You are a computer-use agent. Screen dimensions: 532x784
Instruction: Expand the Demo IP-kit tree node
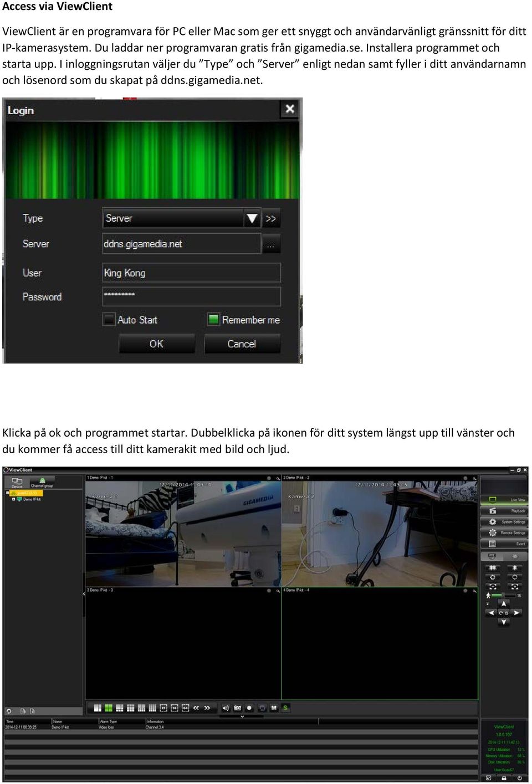[x=13, y=499]
